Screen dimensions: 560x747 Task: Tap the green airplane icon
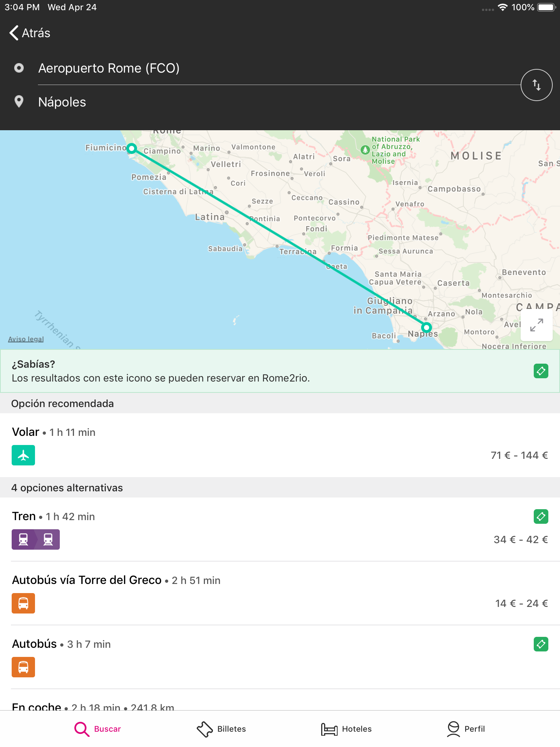(23, 455)
